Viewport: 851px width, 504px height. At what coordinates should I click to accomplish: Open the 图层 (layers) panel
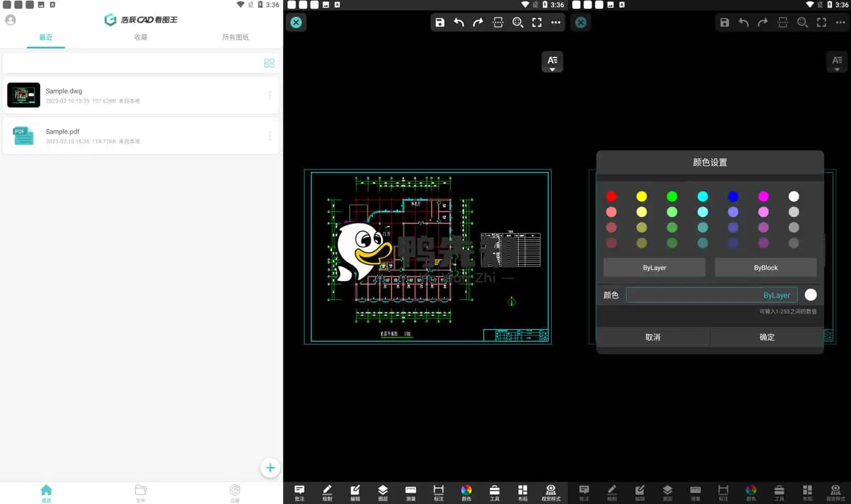[x=383, y=492]
